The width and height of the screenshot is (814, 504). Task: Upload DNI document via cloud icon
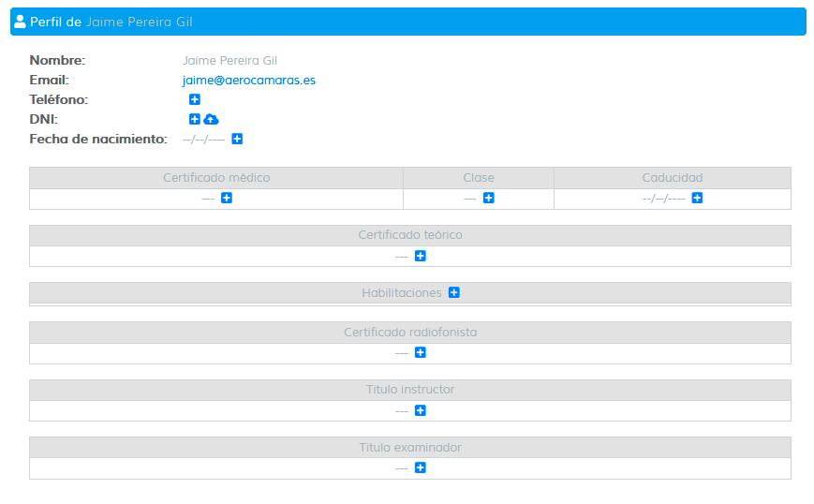point(211,119)
